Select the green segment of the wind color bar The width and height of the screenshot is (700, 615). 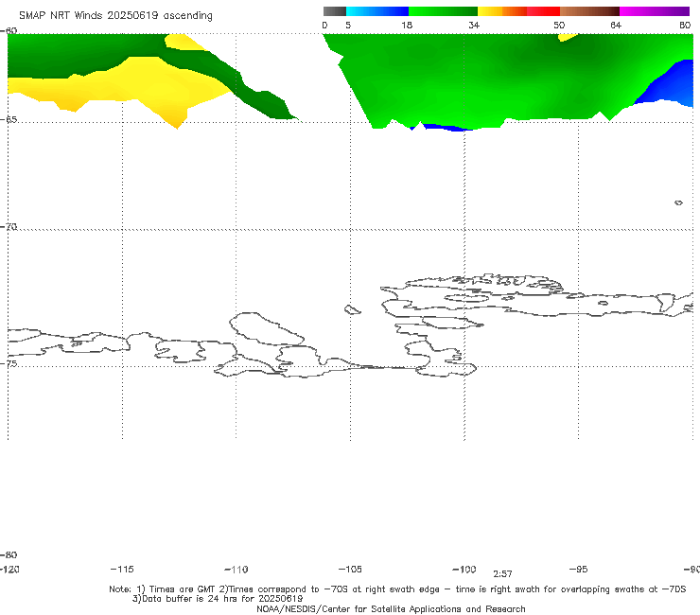click(x=443, y=11)
